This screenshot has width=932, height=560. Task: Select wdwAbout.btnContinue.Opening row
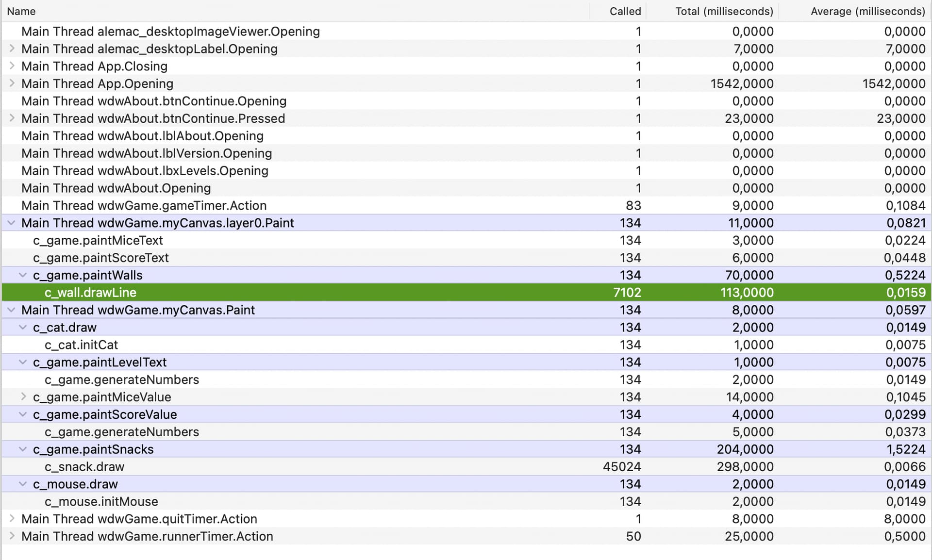pyautogui.click(x=466, y=101)
